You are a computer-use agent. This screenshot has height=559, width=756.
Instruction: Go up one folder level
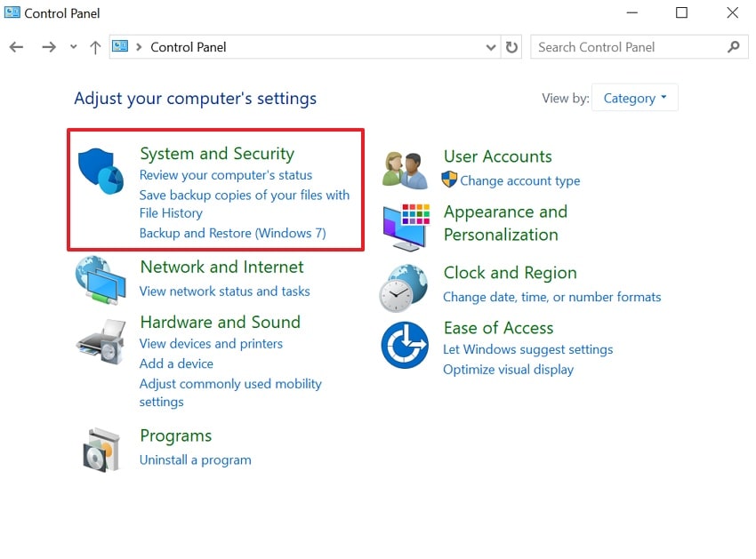tap(95, 47)
